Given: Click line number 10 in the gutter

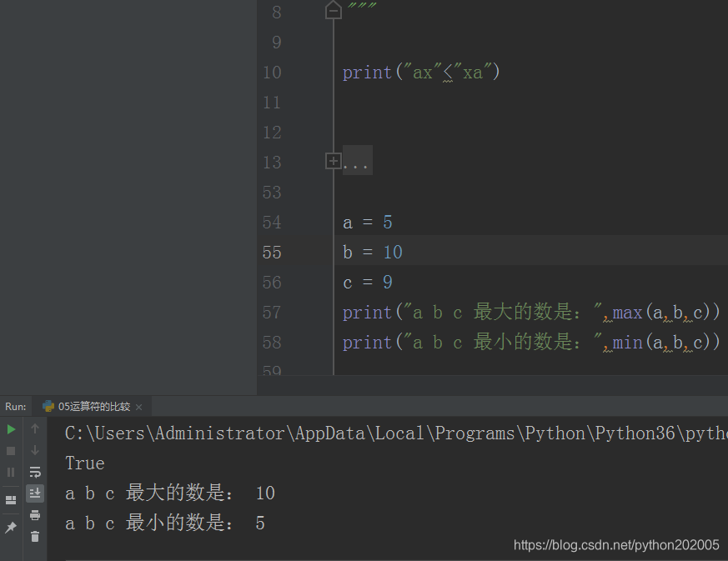Looking at the screenshot, I should click(272, 73).
